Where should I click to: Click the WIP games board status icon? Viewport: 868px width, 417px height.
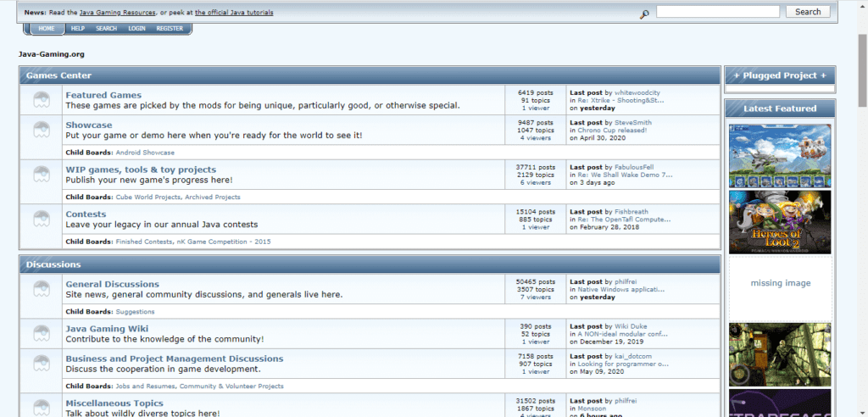(x=41, y=175)
